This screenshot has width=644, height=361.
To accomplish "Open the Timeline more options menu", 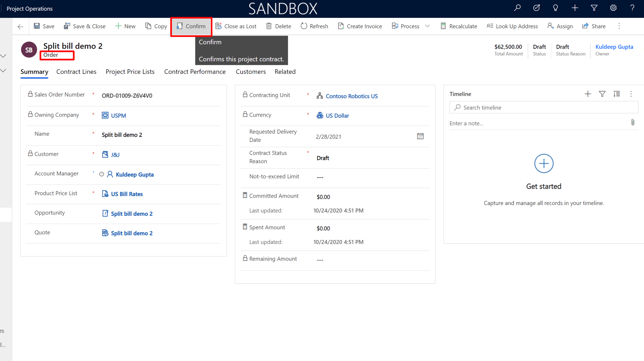I will coord(631,94).
